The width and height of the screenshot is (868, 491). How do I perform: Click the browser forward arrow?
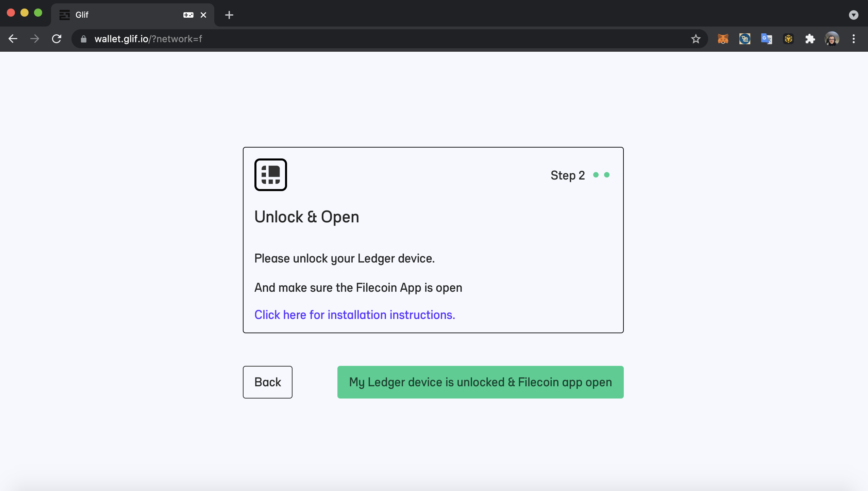click(35, 39)
